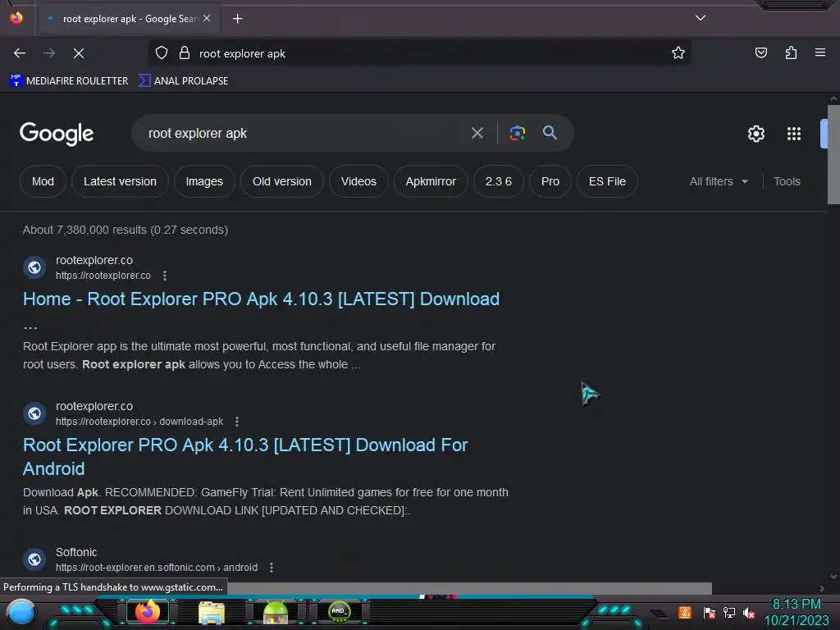Open the AND_ round taskbar icon

click(339, 611)
